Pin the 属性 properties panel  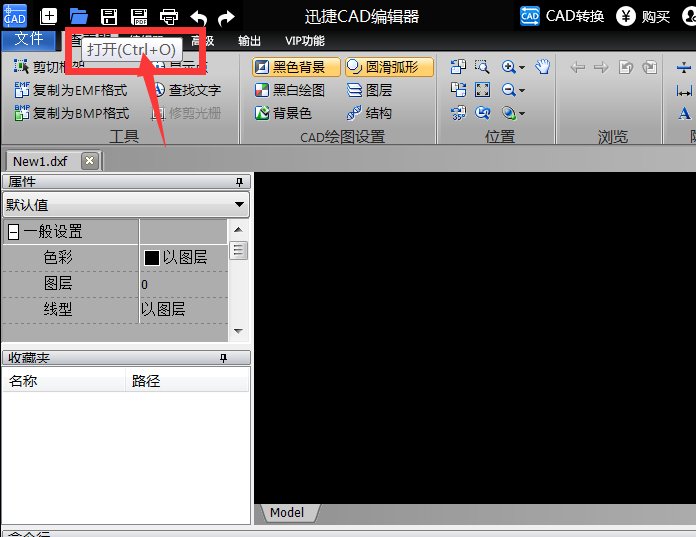tap(239, 182)
